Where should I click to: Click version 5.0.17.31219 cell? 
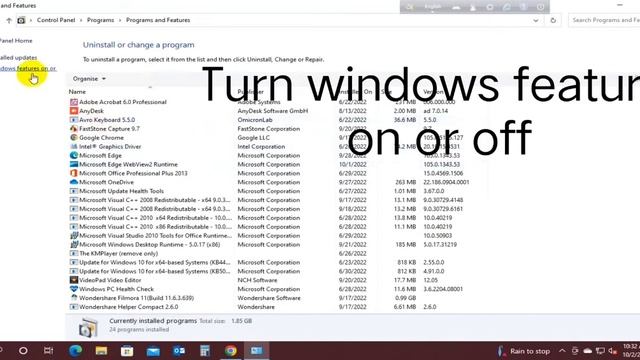click(x=440, y=244)
